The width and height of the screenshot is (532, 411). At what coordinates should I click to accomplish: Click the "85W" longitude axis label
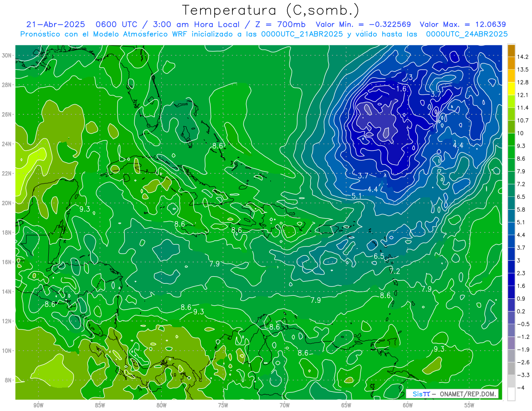pos(100,405)
